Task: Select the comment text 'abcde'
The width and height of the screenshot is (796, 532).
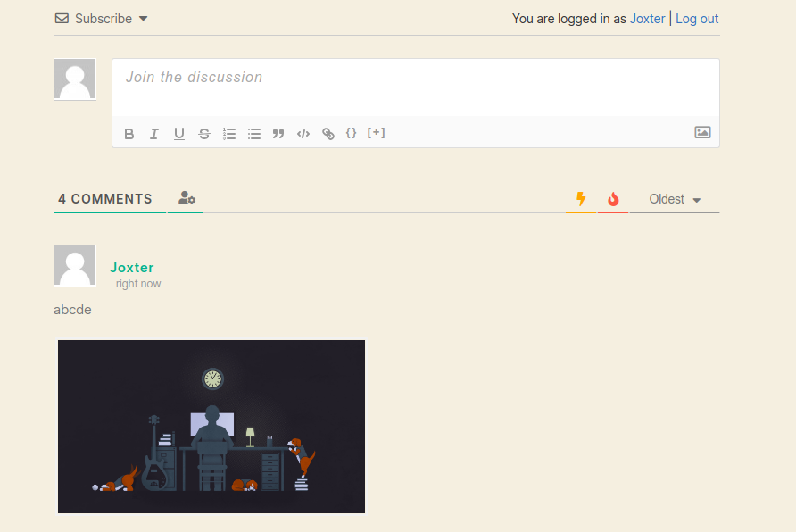Action: point(72,310)
